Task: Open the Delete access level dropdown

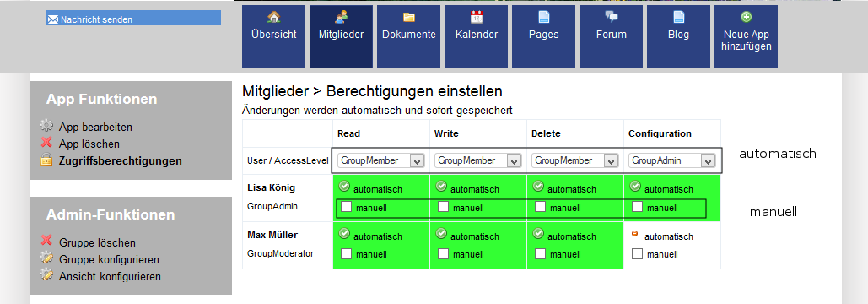Action: (575, 160)
